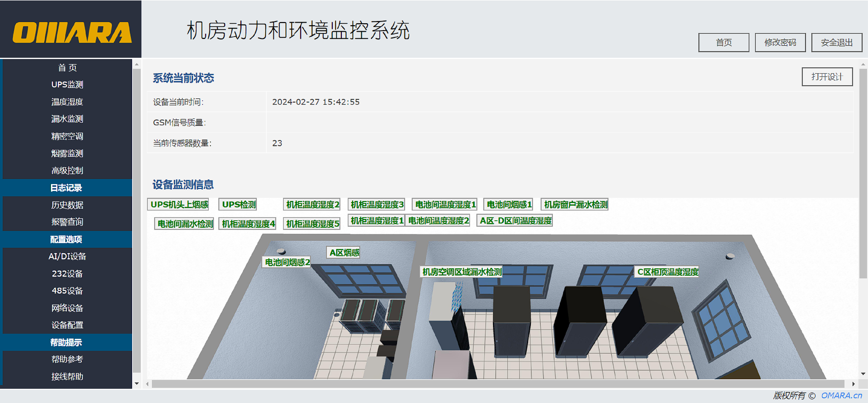Click the A区烟感 sensor label
Image resolution: width=868 pixels, height=403 pixels.
pyautogui.click(x=343, y=252)
